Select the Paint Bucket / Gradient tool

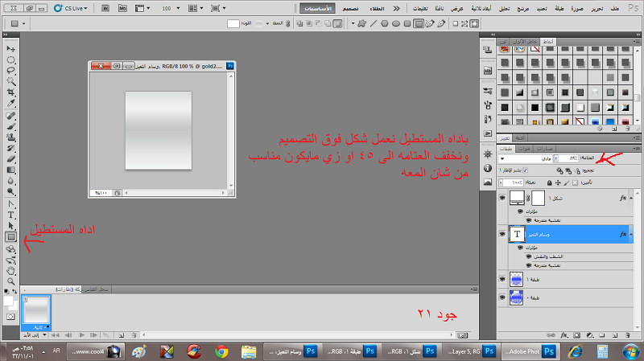[10, 170]
